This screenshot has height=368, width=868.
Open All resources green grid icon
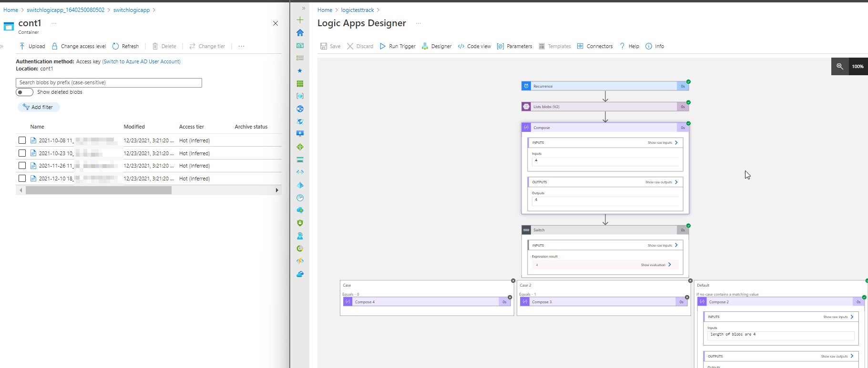300,84
